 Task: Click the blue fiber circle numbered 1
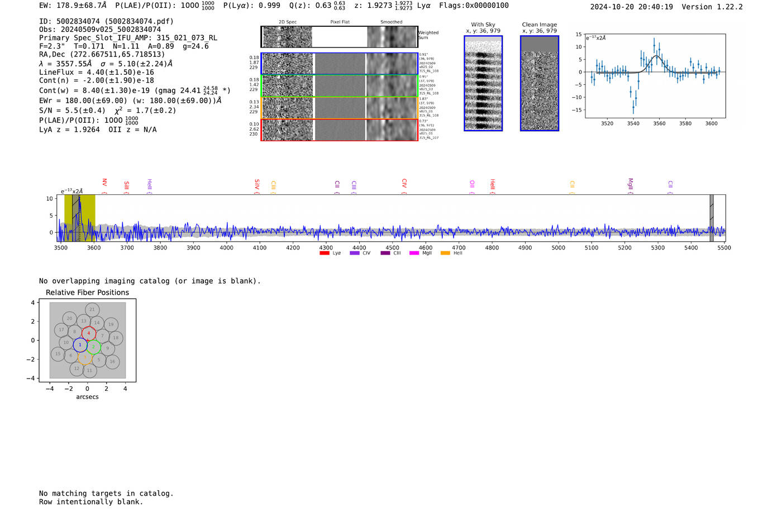(80, 345)
